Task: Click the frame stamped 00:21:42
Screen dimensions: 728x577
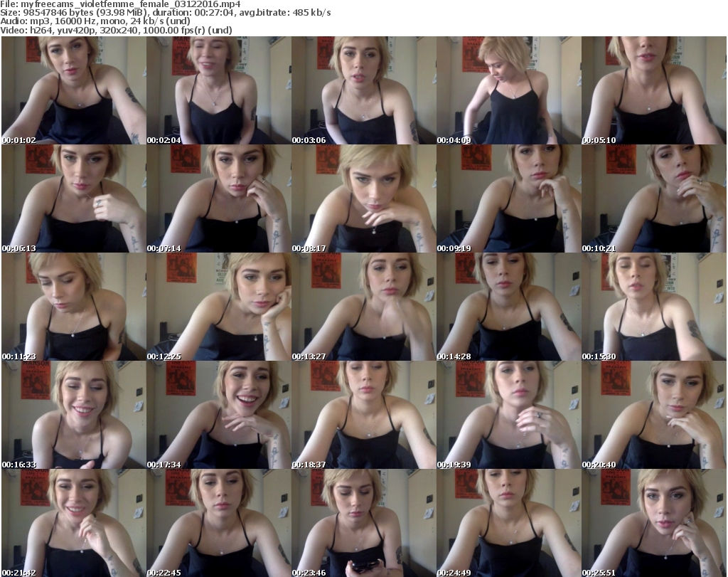Action: [x=74, y=523]
